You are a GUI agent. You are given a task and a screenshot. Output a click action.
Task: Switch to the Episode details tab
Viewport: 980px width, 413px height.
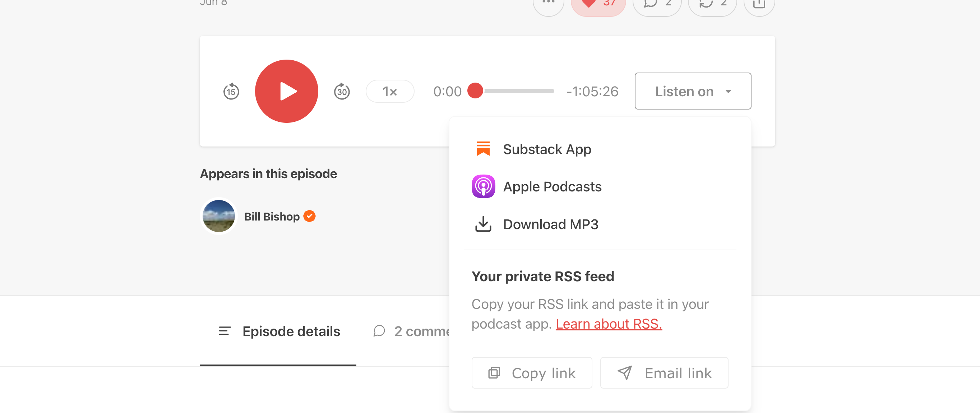click(291, 331)
